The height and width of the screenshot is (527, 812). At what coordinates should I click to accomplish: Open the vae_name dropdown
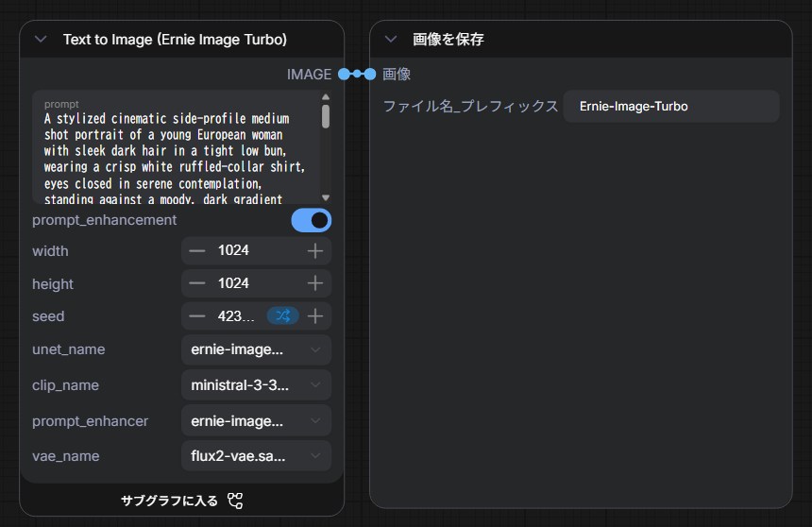pos(256,456)
